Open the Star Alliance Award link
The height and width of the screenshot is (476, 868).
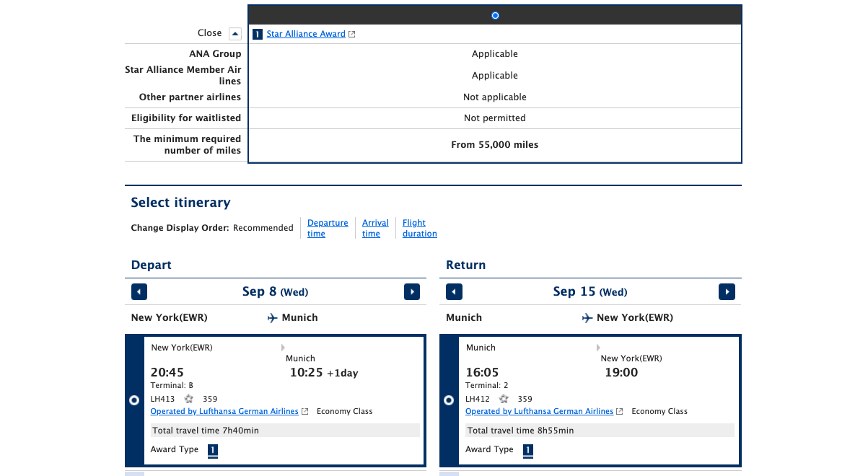pyautogui.click(x=306, y=34)
